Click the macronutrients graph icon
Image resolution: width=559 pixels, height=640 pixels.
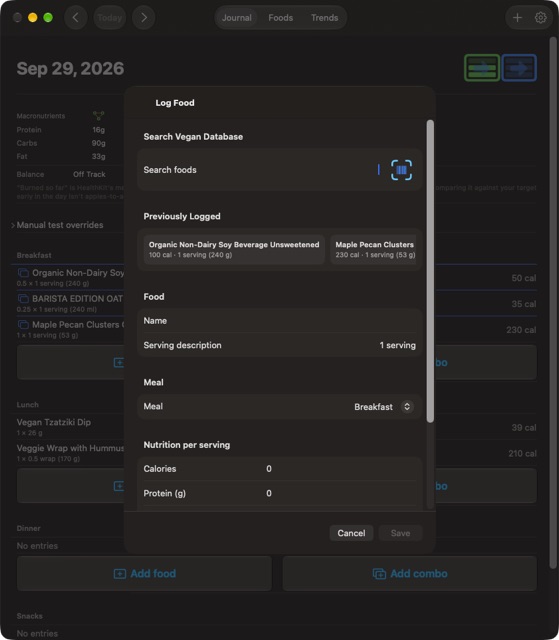point(98,116)
